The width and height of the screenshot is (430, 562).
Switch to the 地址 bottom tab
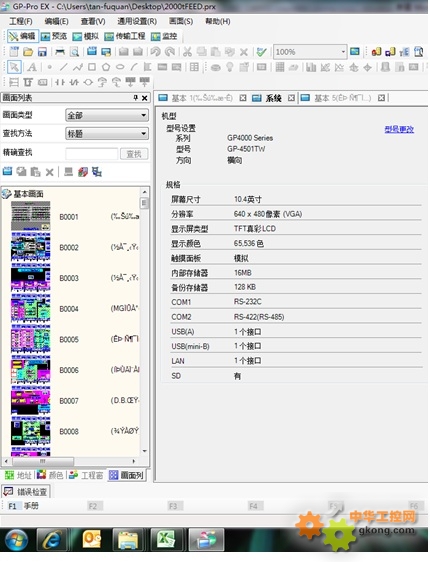coord(18,475)
